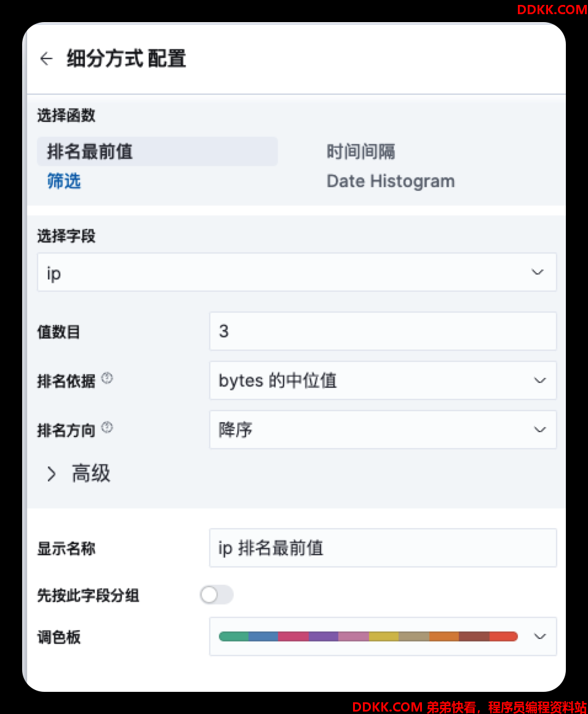Open the 排名方向 降序 dropdown
This screenshot has height=714, width=588.
tap(383, 430)
